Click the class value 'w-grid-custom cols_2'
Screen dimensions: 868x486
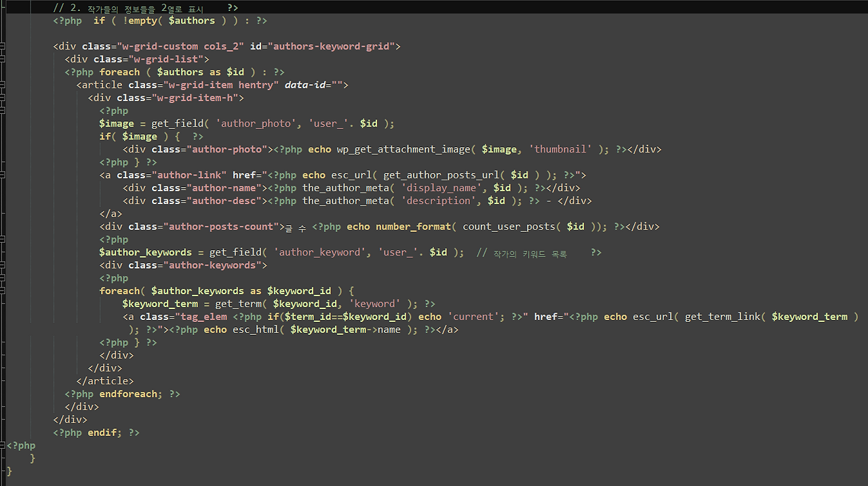(181, 46)
